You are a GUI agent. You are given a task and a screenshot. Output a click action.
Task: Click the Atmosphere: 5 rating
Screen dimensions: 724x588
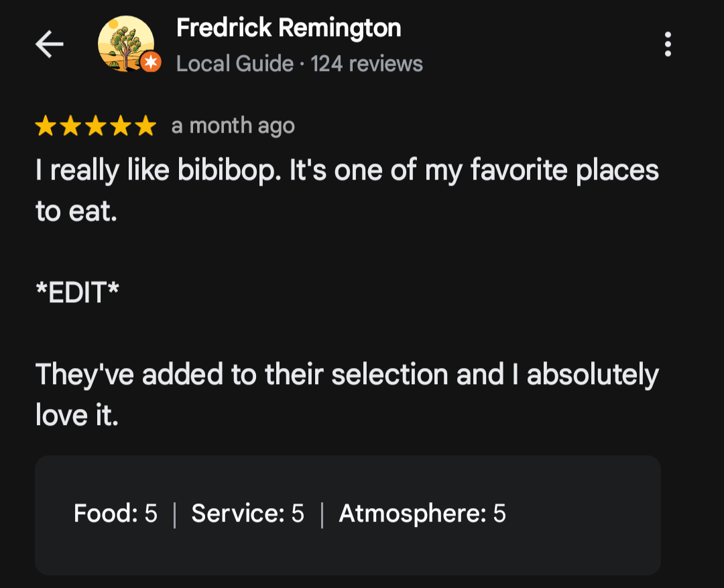point(422,514)
